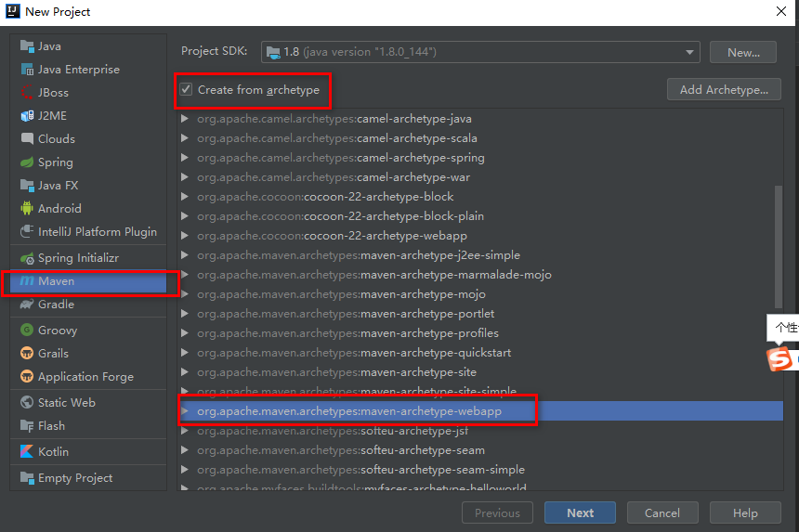Click the Application Forge icon
Viewport: 799px width, 532px height.
(x=27, y=376)
